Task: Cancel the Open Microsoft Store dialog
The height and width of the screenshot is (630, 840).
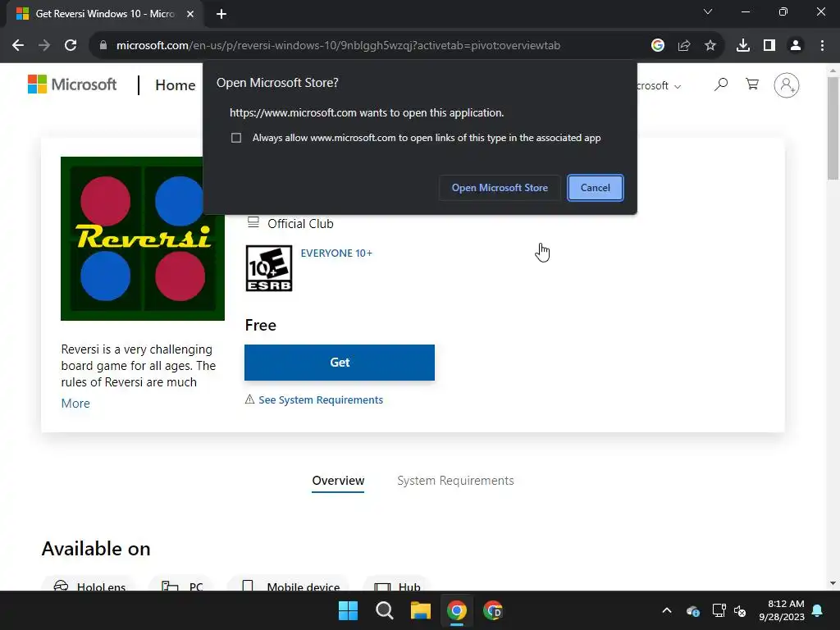Action: tap(596, 188)
